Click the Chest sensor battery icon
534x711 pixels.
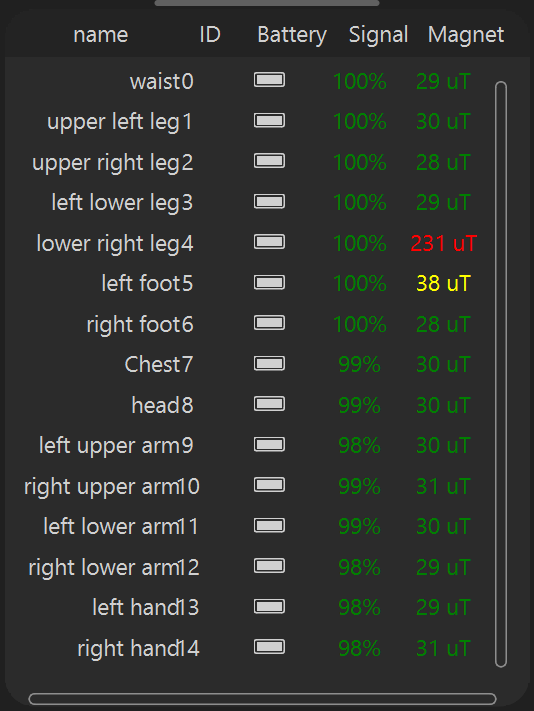pos(269,363)
